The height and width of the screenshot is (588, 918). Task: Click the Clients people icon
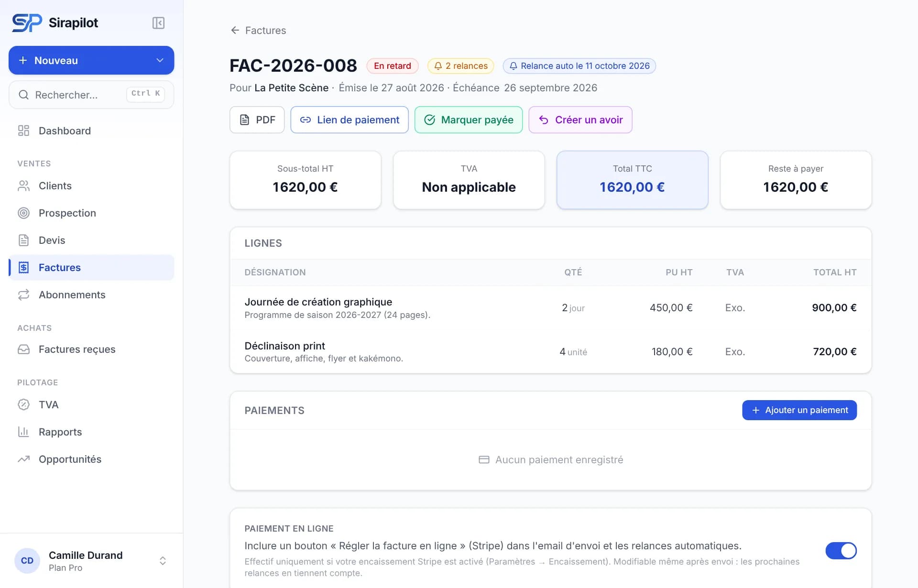click(x=23, y=185)
